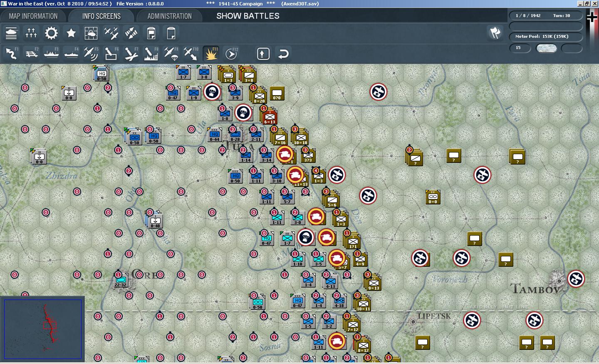Click the minimap overview thumbnail
This screenshot has width=599, height=364.
tap(42, 329)
